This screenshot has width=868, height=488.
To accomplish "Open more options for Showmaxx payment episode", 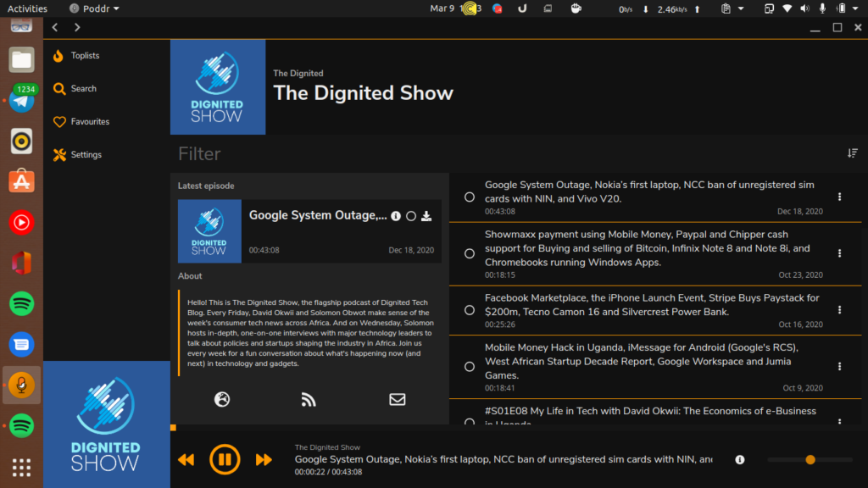I will coord(840,253).
